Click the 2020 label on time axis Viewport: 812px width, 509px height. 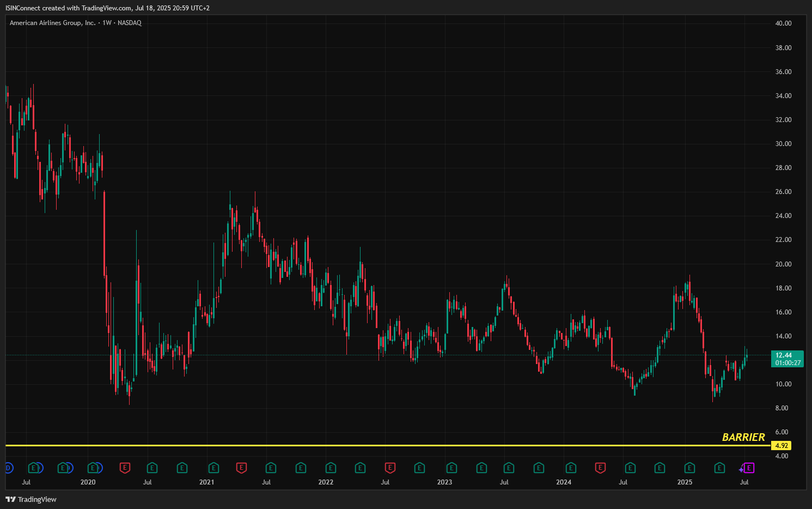88,482
